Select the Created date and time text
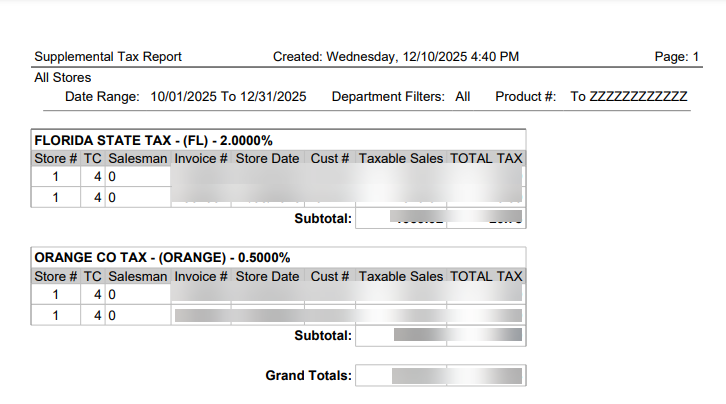The width and height of the screenshot is (726, 404). (x=395, y=57)
